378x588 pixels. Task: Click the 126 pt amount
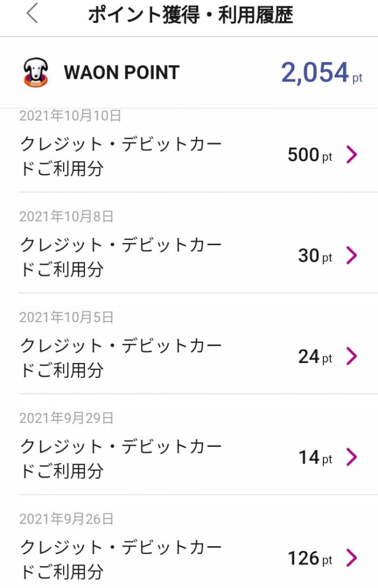point(310,558)
